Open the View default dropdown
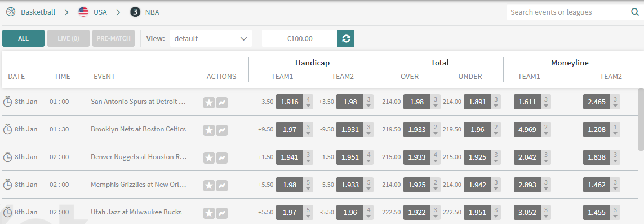Viewport: 644px width, 224px height. click(211, 38)
